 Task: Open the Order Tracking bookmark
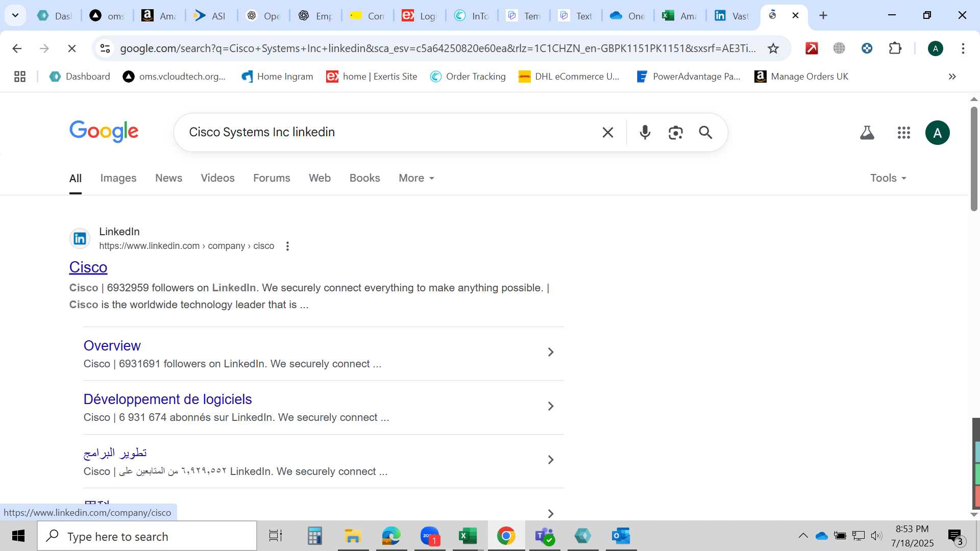[x=468, y=77]
